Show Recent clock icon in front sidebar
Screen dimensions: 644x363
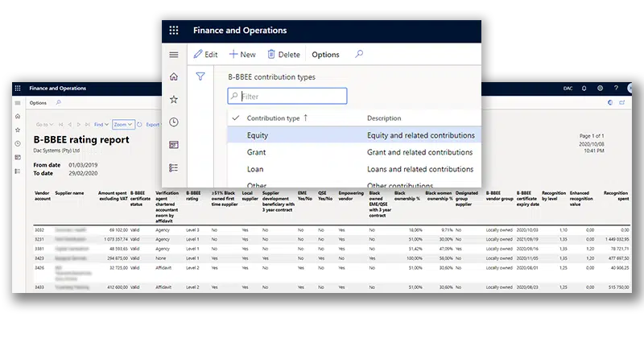(174, 122)
